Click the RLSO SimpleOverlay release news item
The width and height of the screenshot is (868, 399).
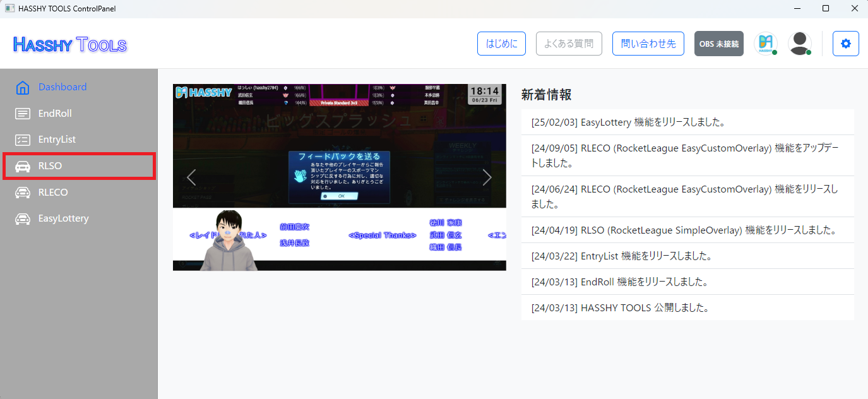pos(687,230)
